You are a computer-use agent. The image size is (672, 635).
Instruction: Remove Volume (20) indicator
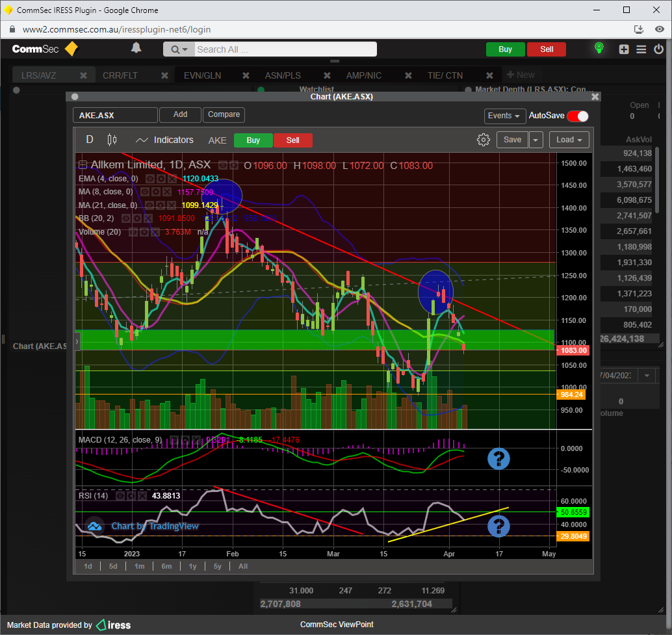coord(155,232)
